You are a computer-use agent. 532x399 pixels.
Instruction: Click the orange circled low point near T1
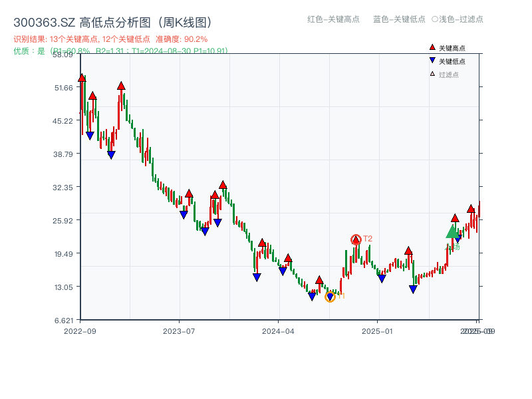(330, 297)
